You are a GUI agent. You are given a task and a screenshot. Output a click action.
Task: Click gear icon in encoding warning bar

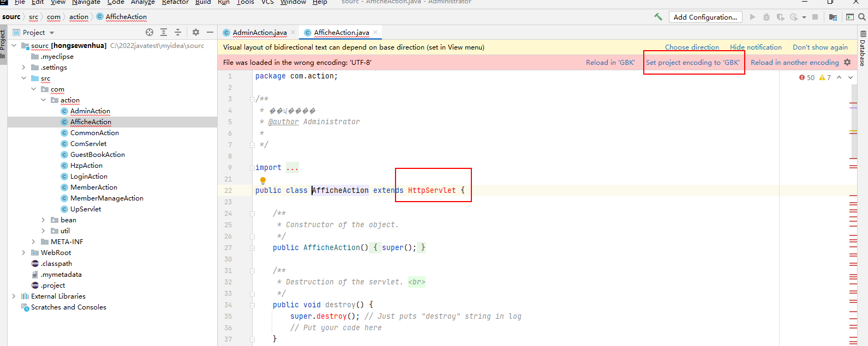click(847, 62)
